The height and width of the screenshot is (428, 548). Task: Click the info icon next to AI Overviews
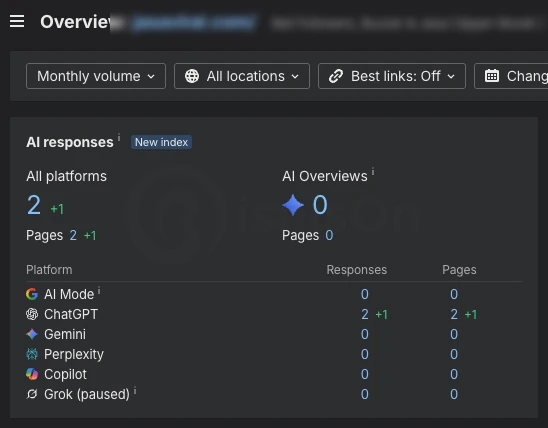pos(373,171)
